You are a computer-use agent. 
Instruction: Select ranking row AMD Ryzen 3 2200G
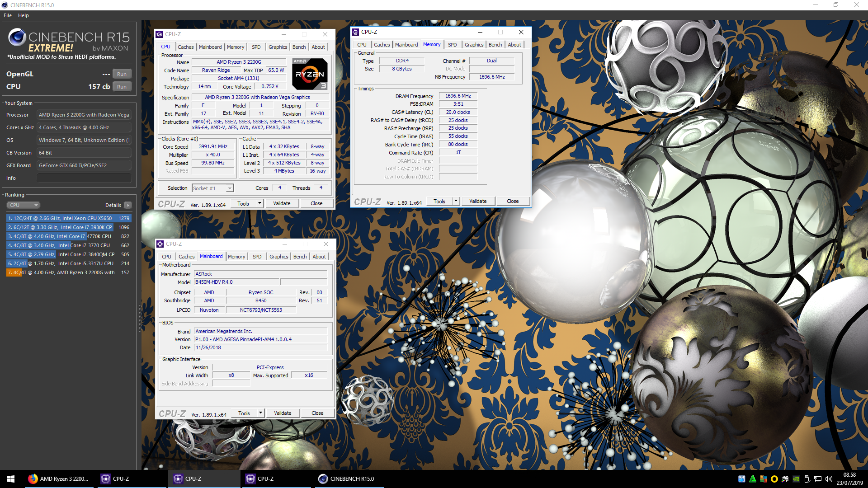pos(69,272)
